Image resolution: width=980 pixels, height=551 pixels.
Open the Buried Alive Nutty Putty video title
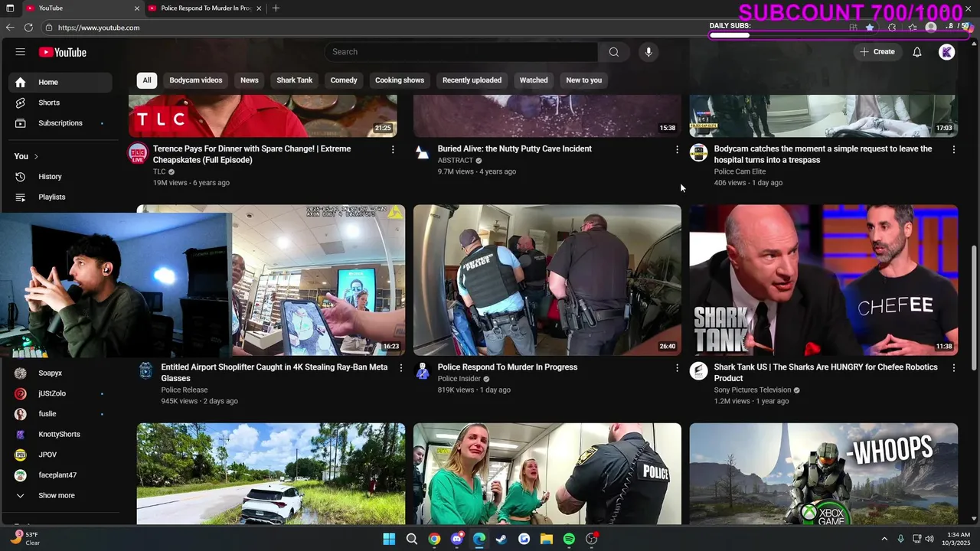point(514,149)
